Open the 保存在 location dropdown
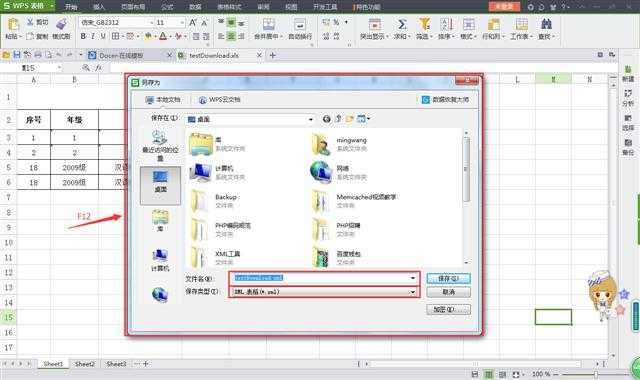The image size is (640, 380). tap(311, 119)
